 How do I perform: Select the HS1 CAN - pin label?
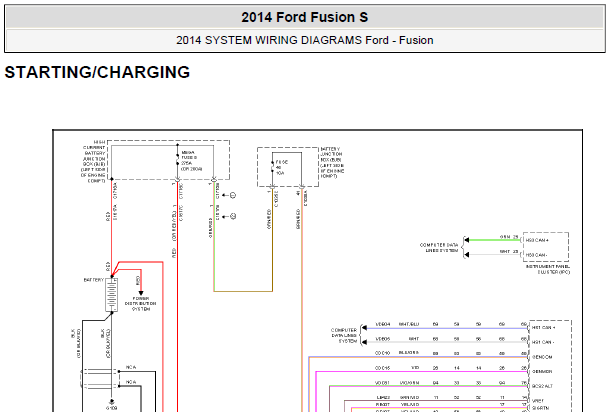pyautogui.click(x=543, y=342)
